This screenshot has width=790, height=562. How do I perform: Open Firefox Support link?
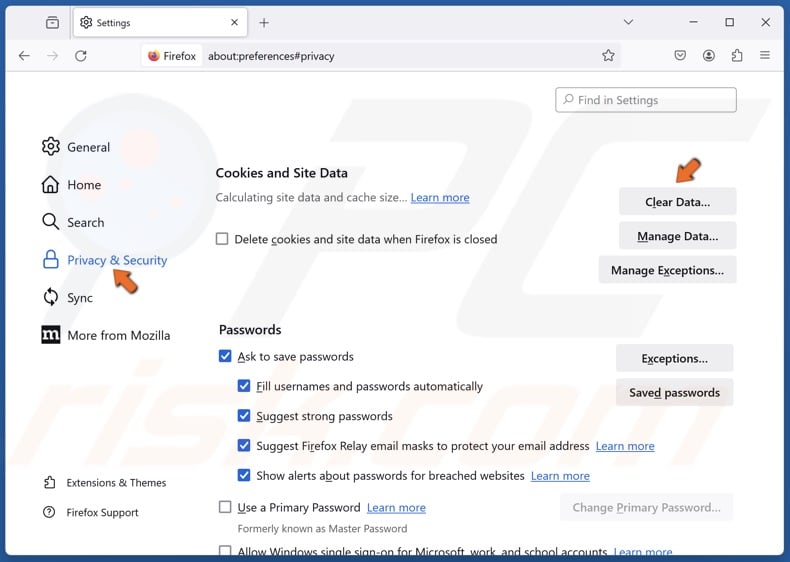(x=102, y=513)
